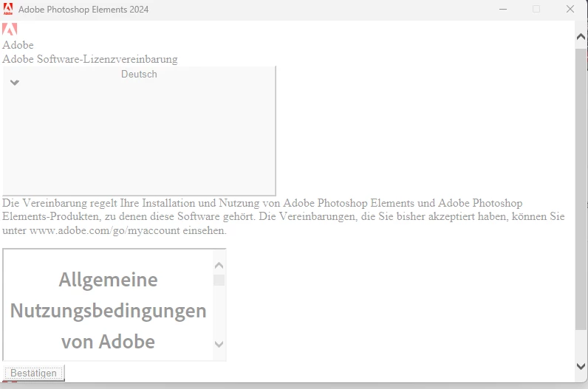Open the Deutsch language dropdown

pyautogui.click(x=139, y=131)
